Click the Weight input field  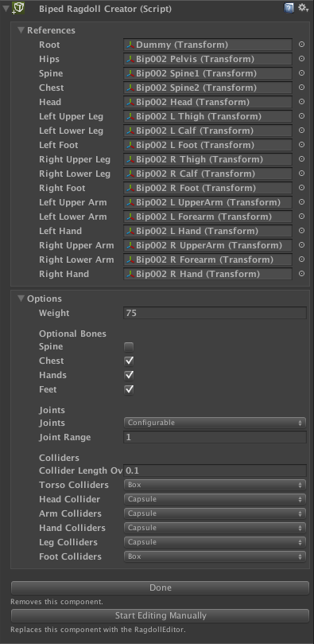tap(215, 313)
